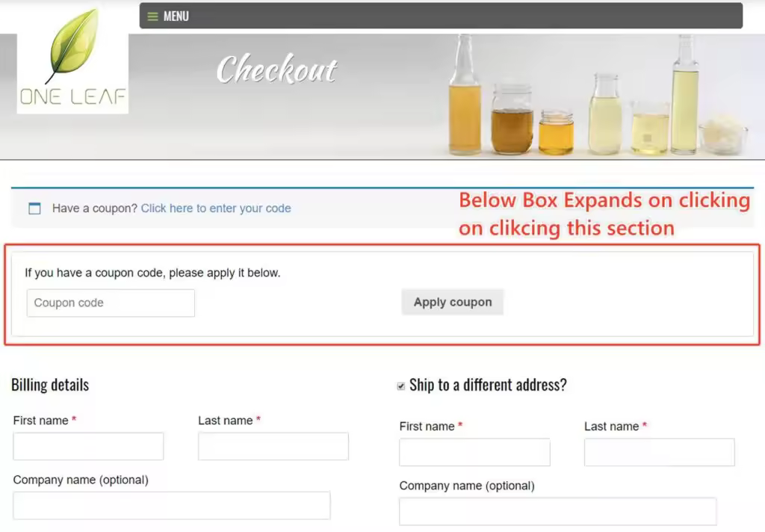The height and width of the screenshot is (532, 765).
Task: Open the MENU label in navbar
Action: (x=176, y=16)
